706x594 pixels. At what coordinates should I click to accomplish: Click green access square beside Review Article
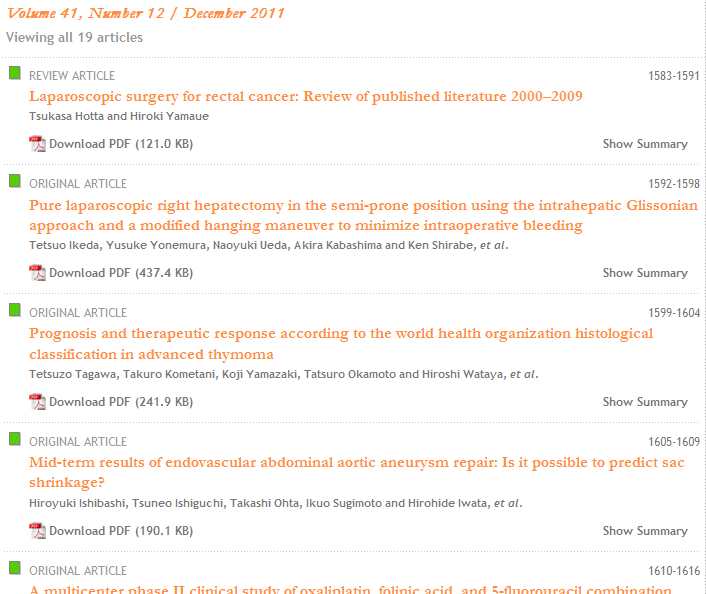[x=15, y=73]
